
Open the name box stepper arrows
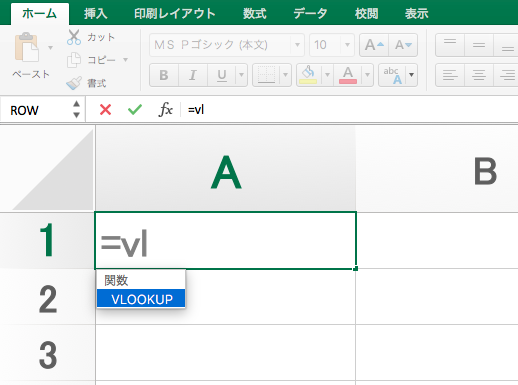tap(77, 109)
